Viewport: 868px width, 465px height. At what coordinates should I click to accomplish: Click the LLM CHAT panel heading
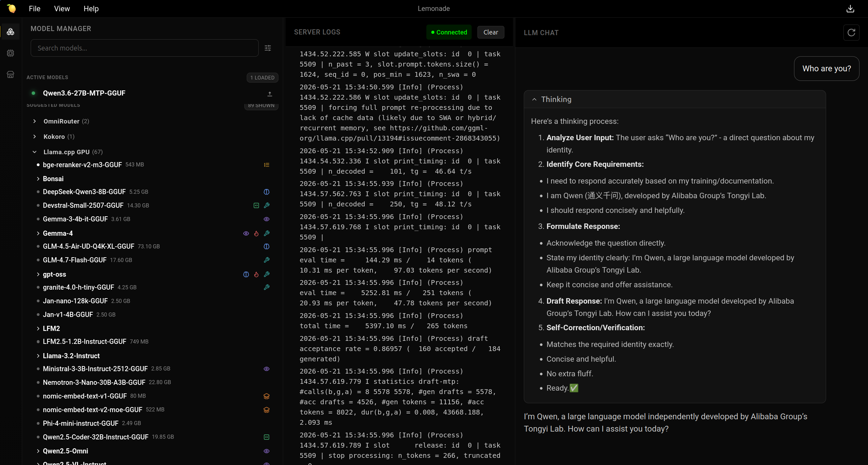(x=541, y=33)
